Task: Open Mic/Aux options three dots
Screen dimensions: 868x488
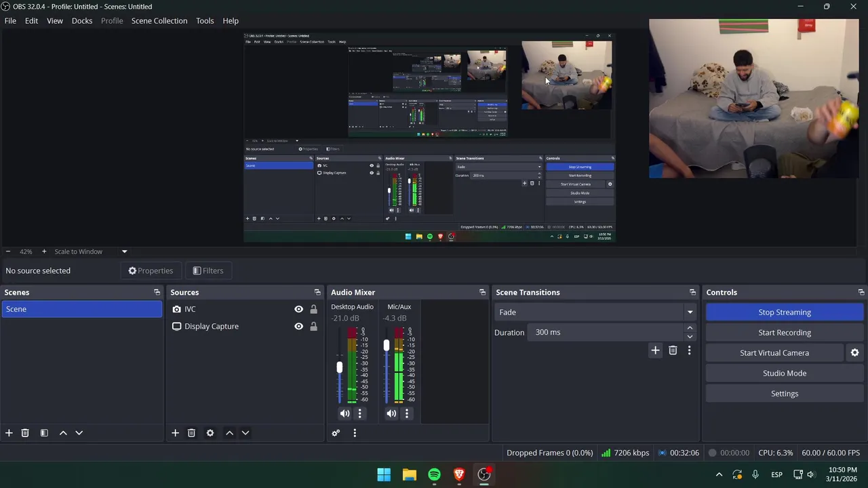Action: point(407,413)
